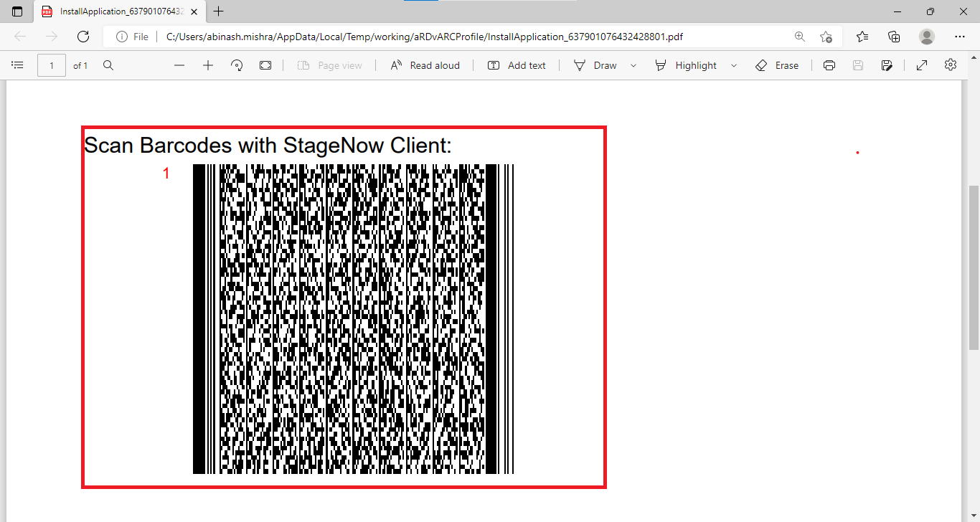Expand the Draw options dropdown arrow
This screenshot has width=980, height=522.
[633, 65]
